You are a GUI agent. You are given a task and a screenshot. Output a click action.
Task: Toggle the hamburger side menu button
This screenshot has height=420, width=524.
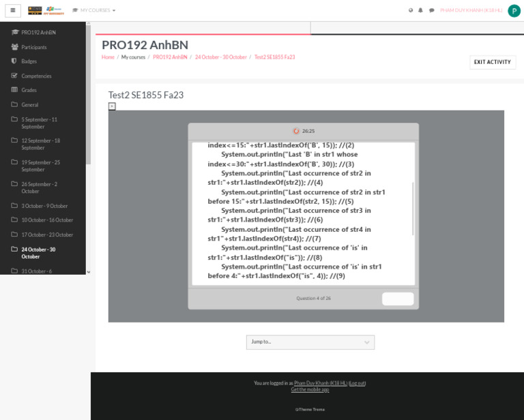(x=13, y=10)
